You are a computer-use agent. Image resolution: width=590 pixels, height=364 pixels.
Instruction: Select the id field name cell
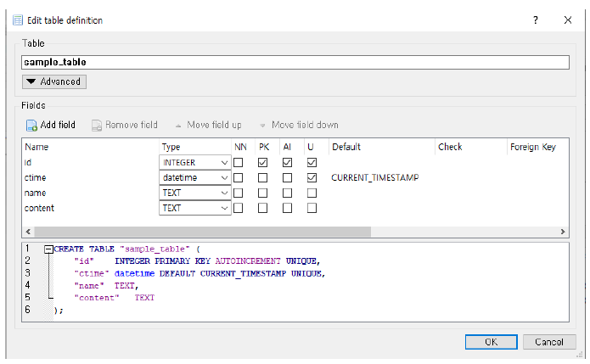[x=90, y=162]
